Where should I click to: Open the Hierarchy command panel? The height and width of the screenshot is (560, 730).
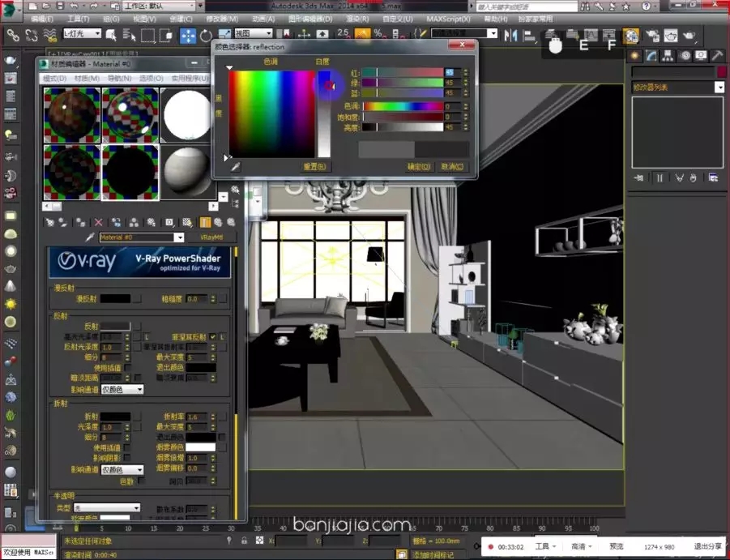coord(668,56)
